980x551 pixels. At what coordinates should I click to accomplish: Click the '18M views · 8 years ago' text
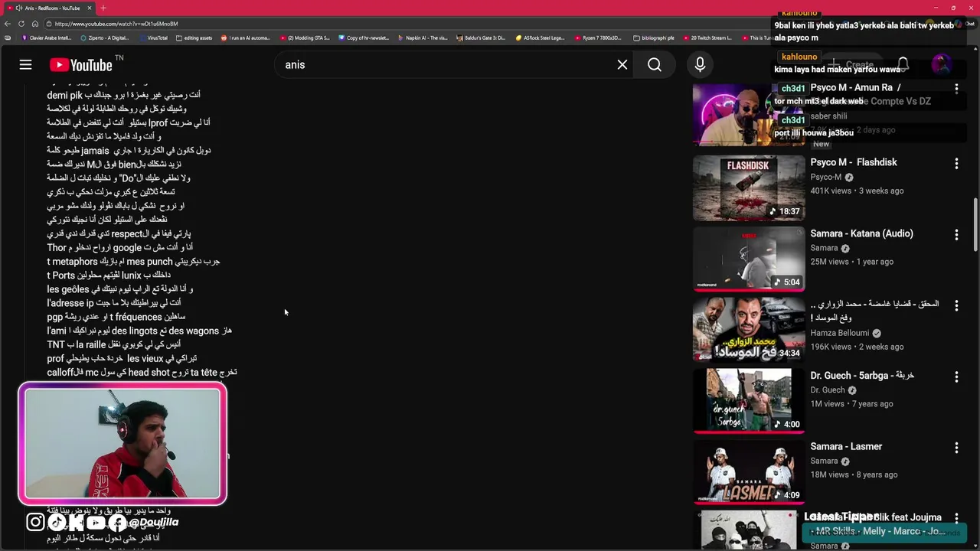coord(854,474)
